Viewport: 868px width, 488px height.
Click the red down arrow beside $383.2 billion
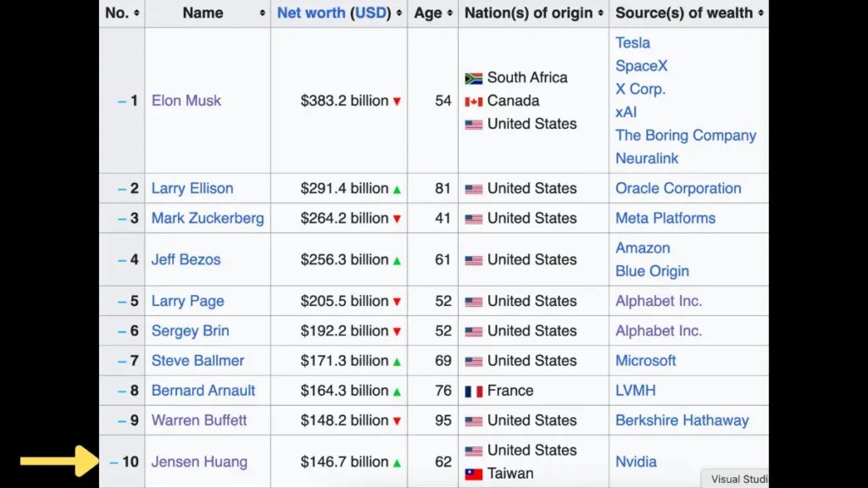[x=397, y=102]
